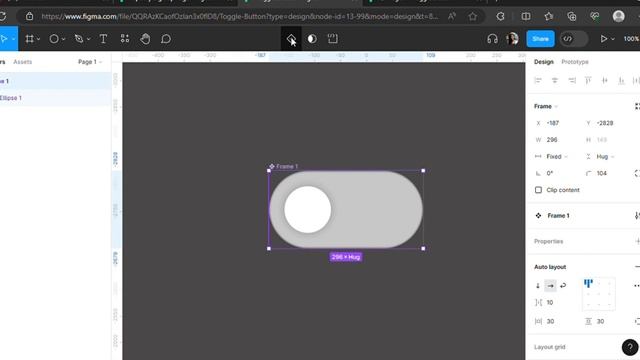This screenshot has width=640, height=360.
Task: Open the help question mark button
Action: click(x=630, y=347)
